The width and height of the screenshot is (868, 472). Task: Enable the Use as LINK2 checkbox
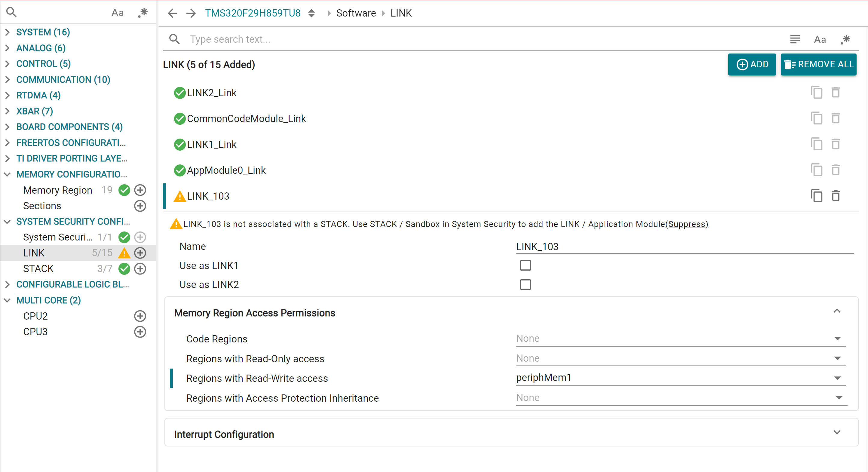point(525,285)
